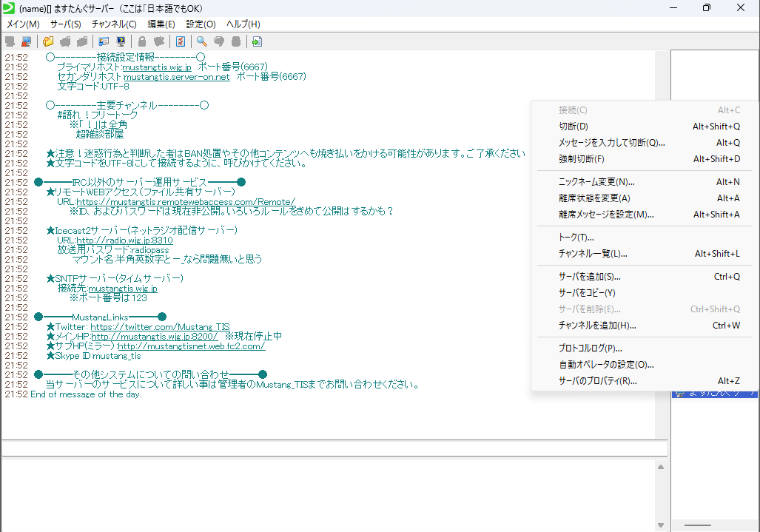The width and height of the screenshot is (760, 532).
Task: Click the user address card toolbar icon
Action: (x=103, y=41)
